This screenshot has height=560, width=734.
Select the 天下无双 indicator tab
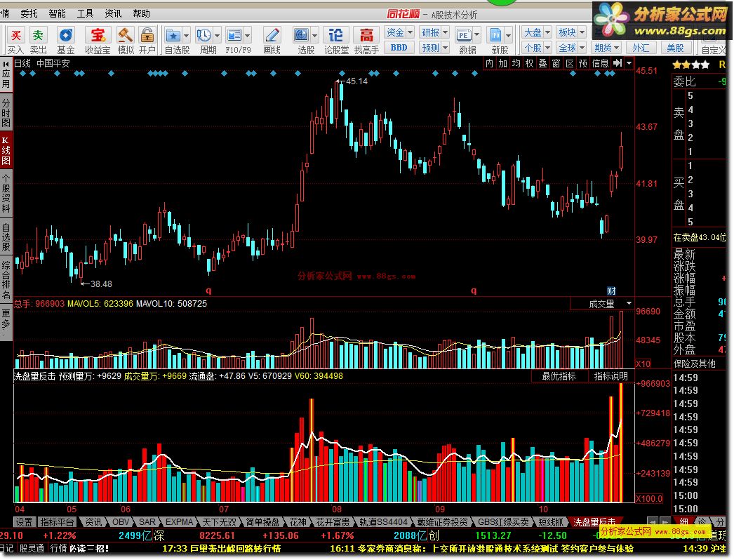pyautogui.click(x=219, y=521)
